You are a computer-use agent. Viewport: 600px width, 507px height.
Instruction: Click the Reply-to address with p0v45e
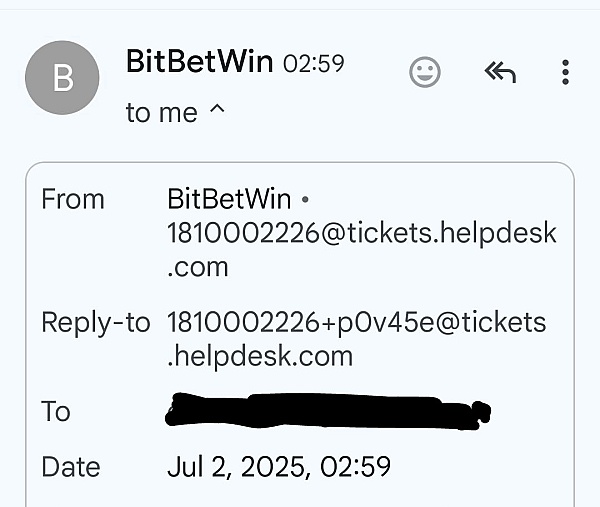pyautogui.click(x=357, y=339)
